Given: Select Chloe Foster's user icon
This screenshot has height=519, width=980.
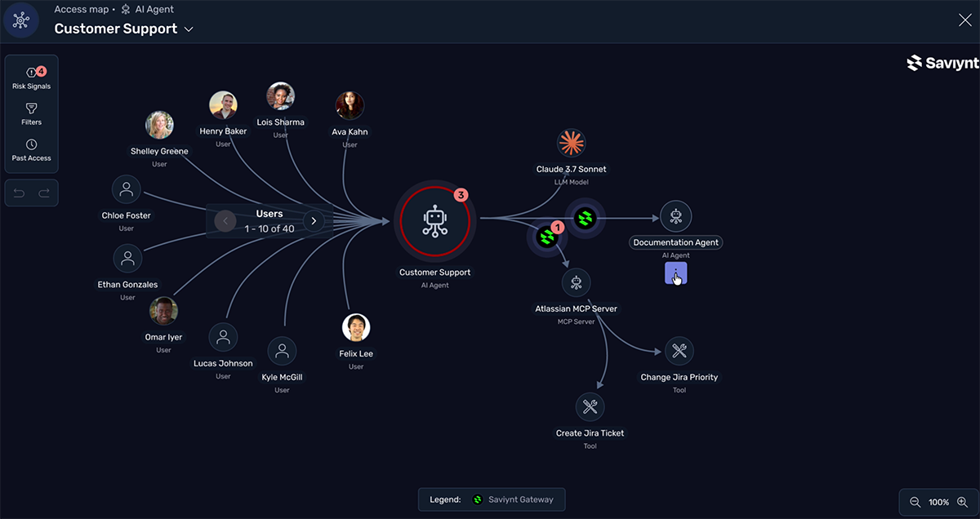Looking at the screenshot, I should (127, 190).
